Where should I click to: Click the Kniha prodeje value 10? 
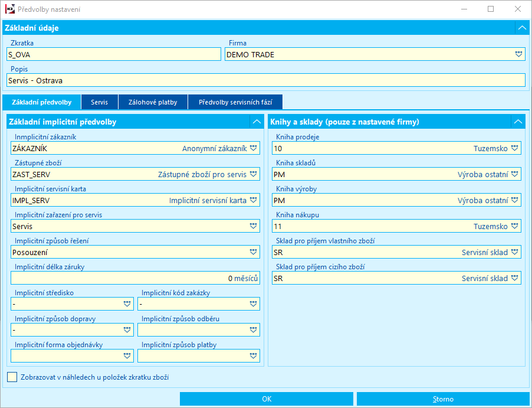(x=278, y=148)
